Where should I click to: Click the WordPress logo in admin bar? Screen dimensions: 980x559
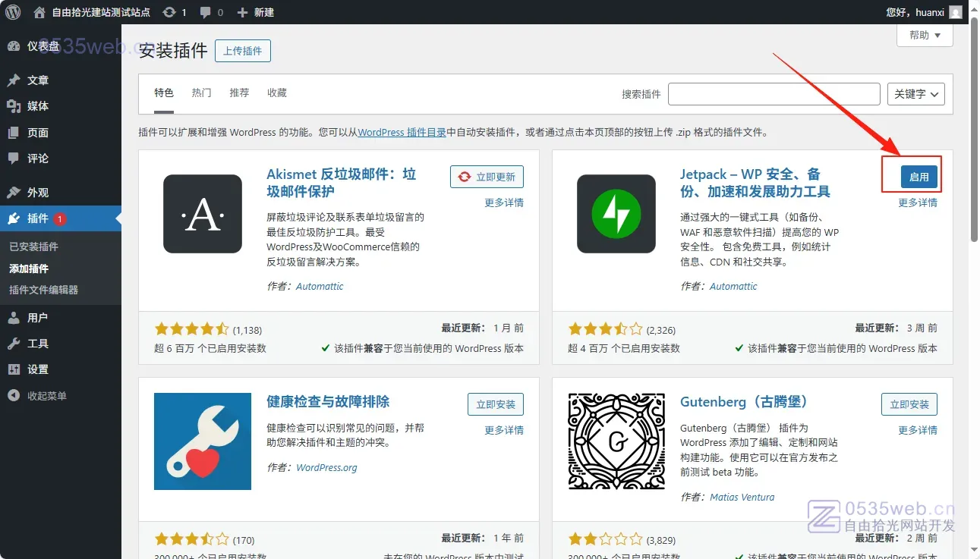[x=13, y=12]
